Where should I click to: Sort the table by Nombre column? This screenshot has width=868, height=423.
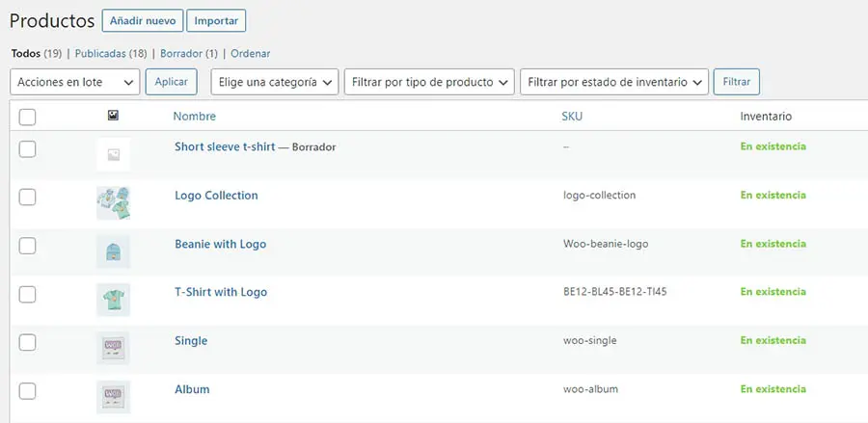[x=194, y=117]
